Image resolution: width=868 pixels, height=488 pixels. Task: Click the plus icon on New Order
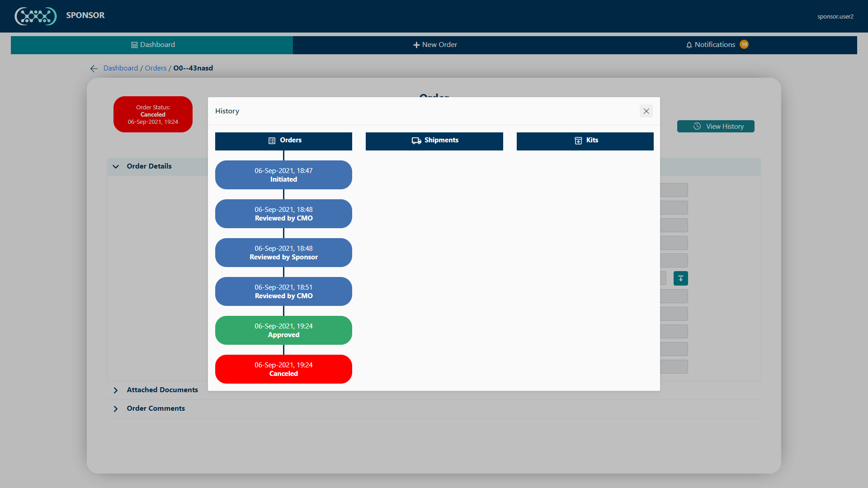tap(416, 45)
